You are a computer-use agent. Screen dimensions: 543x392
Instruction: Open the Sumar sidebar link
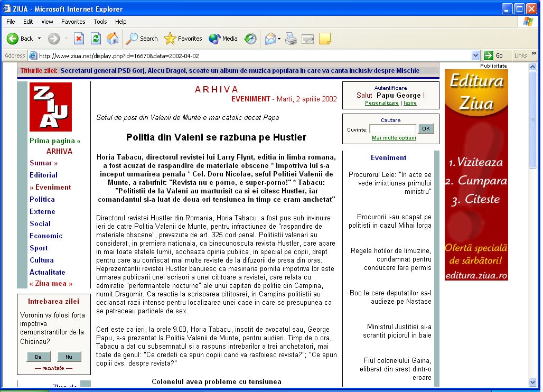(x=44, y=163)
